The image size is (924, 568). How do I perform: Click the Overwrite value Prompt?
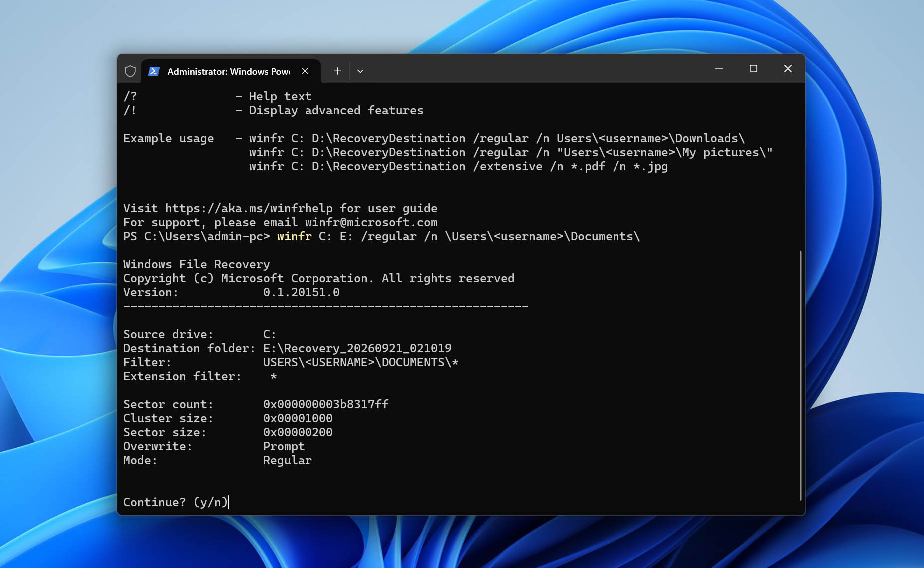tap(284, 446)
